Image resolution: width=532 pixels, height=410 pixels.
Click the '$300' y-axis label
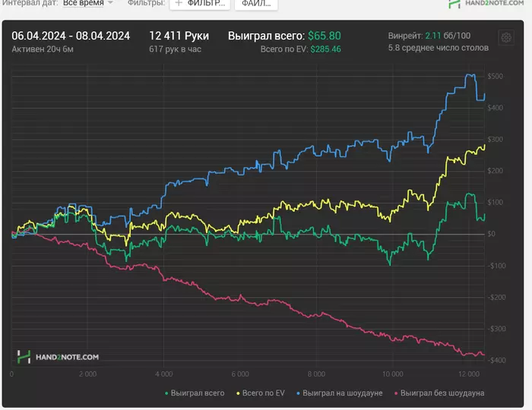click(496, 139)
